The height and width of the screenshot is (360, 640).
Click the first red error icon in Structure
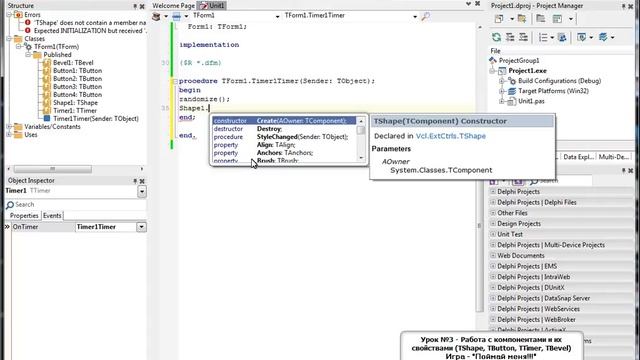[x=27, y=22]
